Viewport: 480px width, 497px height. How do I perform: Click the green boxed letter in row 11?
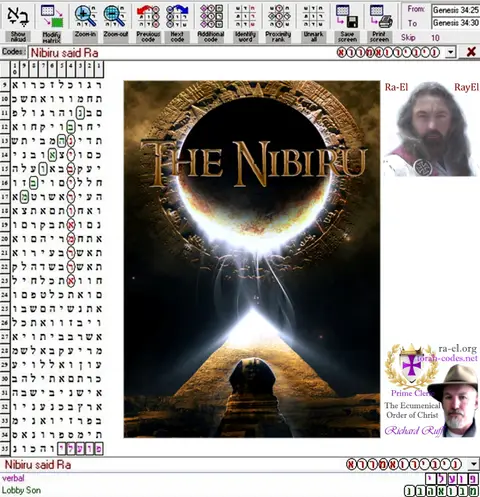coord(80,113)
